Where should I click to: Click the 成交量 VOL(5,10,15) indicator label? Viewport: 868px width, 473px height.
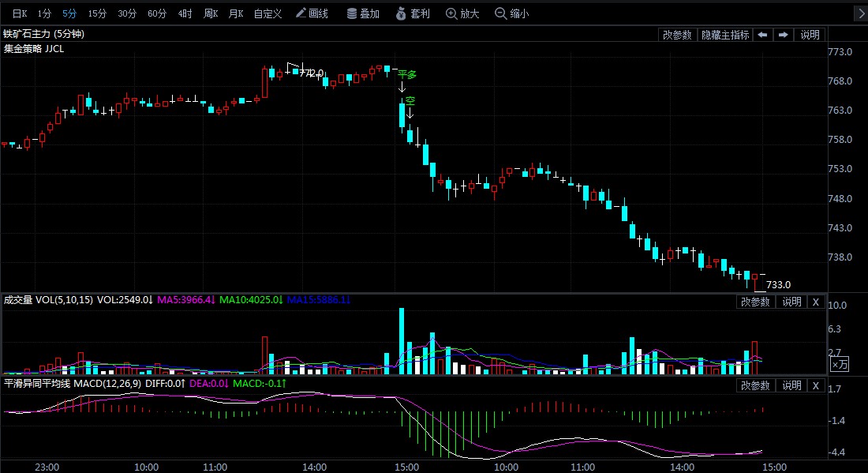48,299
